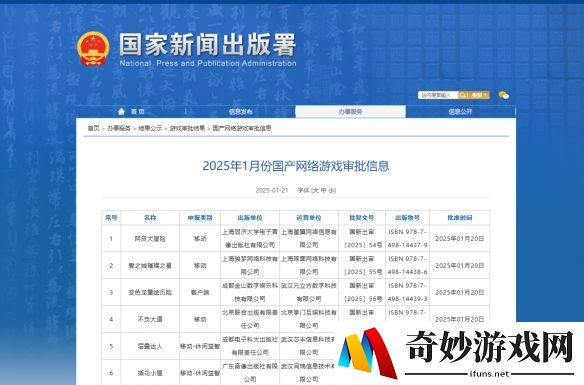Click 办事服务 in the breadcrumb trail
Screen dimensions: 584x385
pos(119,128)
